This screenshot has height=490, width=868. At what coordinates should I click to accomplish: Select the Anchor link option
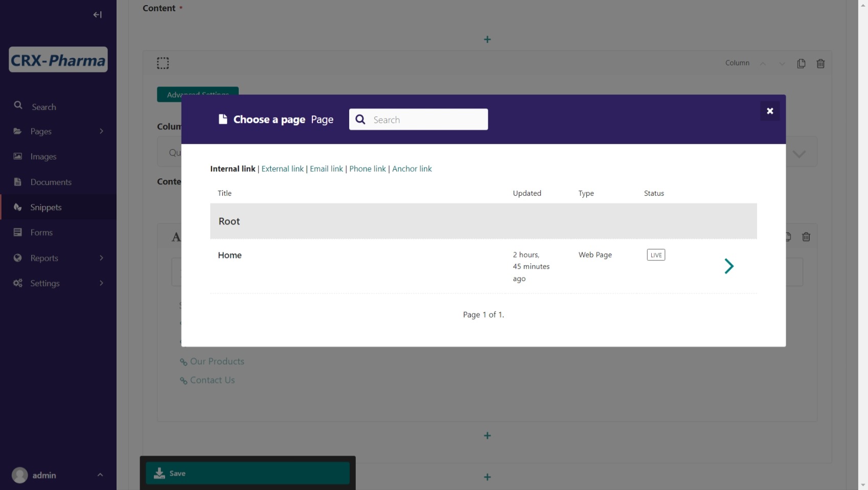(x=412, y=169)
